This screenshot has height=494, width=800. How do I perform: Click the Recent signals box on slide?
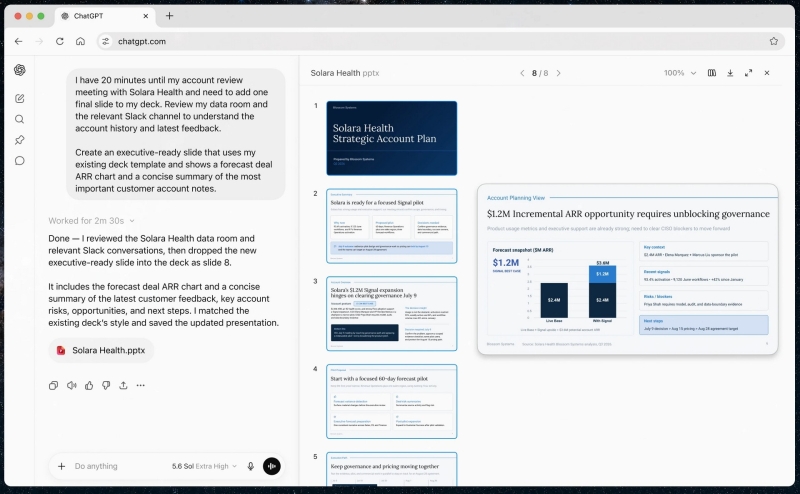coord(704,276)
